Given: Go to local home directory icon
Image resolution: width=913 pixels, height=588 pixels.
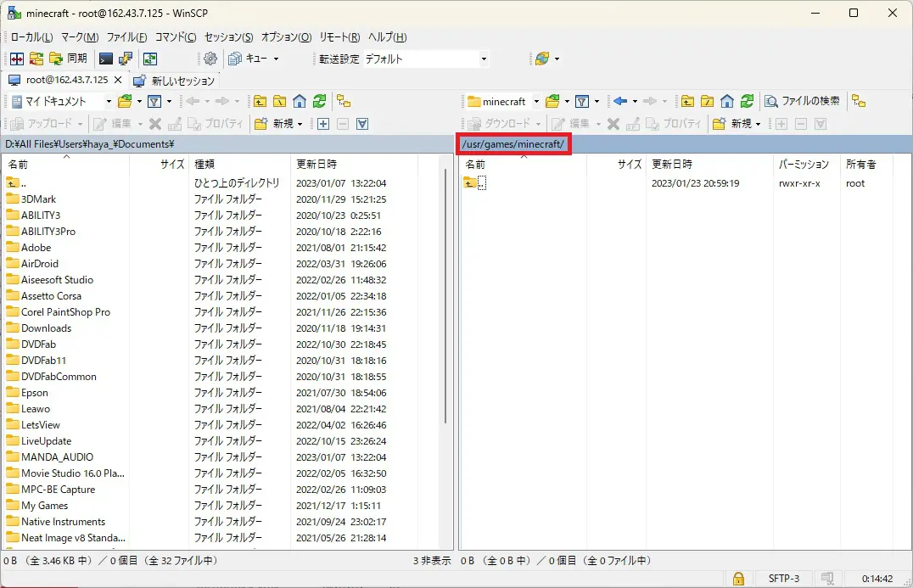Looking at the screenshot, I should [300, 101].
